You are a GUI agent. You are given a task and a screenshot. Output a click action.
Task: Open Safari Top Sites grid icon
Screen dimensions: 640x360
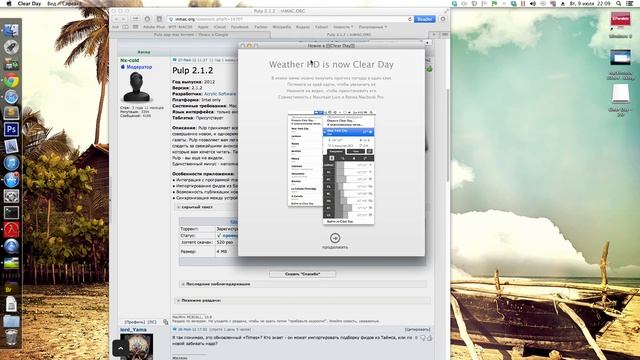point(135,27)
